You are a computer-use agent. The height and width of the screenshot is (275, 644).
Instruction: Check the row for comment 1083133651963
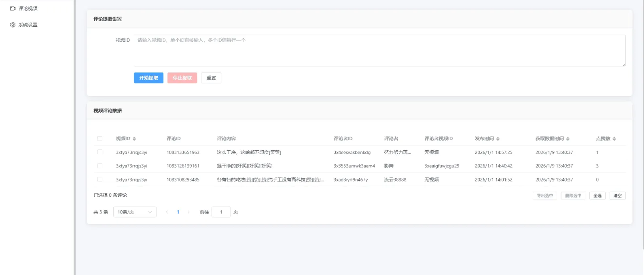[100, 152]
